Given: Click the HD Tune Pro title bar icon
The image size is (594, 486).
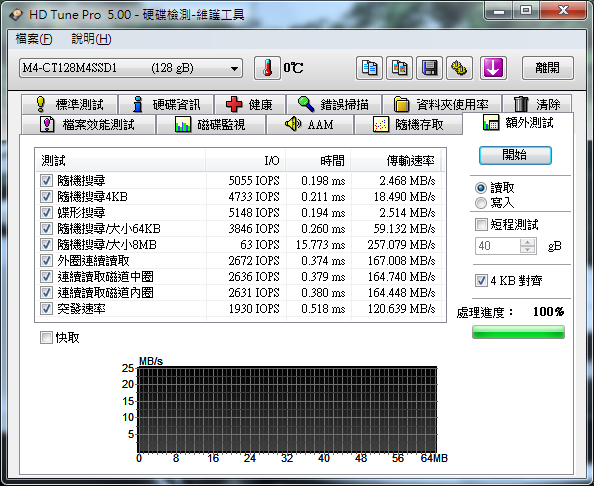Looking at the screenshot, I should (x=16, y=15).
